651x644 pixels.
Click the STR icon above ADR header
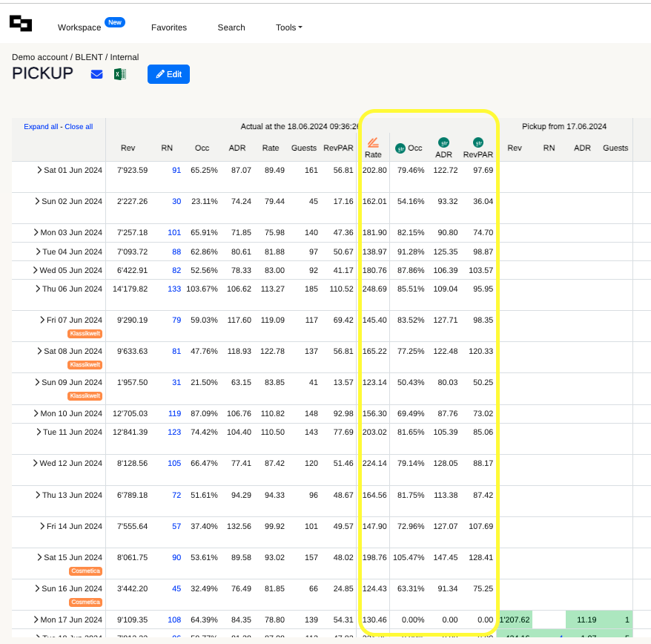[x=444, y=143]
